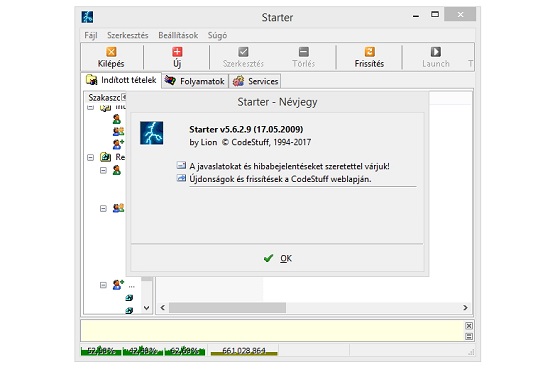Click the close icon on the yellow info panel
The image size is (550, 369).
coord(469,326)
